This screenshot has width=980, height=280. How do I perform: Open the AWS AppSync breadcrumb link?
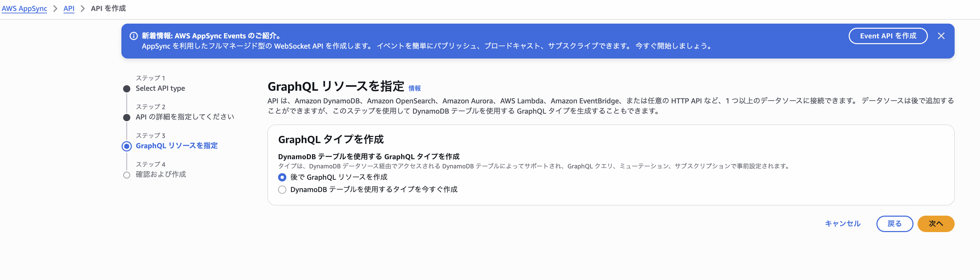tap(24, 8)
